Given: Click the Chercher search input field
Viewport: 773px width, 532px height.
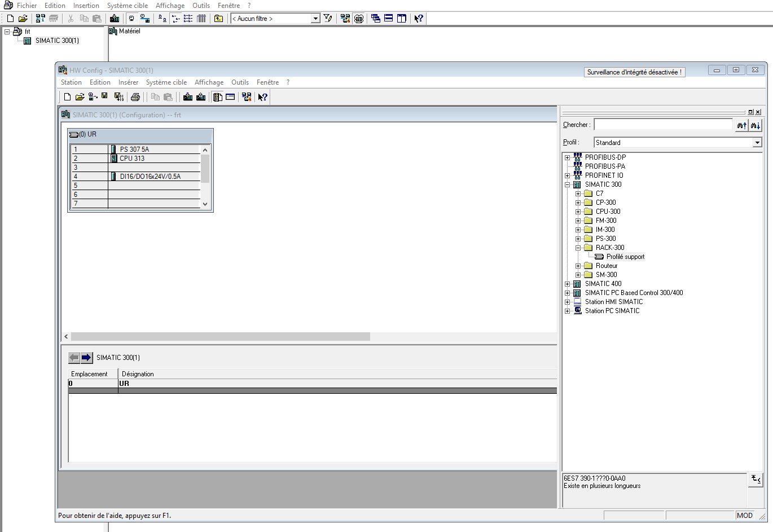Looking at the screenshot, I should pyautogui.click(x=663, y=125).
